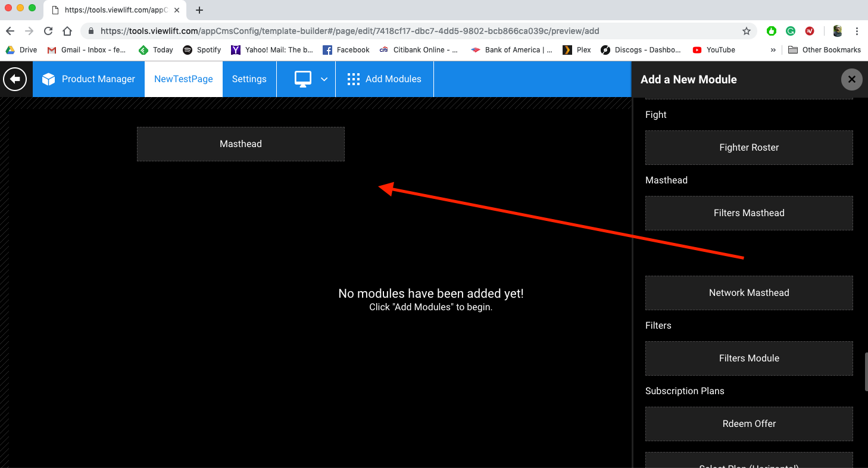This screenshot has height=468, width=868.
Task: Click the module panel scrollbar thumb
Action: tap(866, 372)
